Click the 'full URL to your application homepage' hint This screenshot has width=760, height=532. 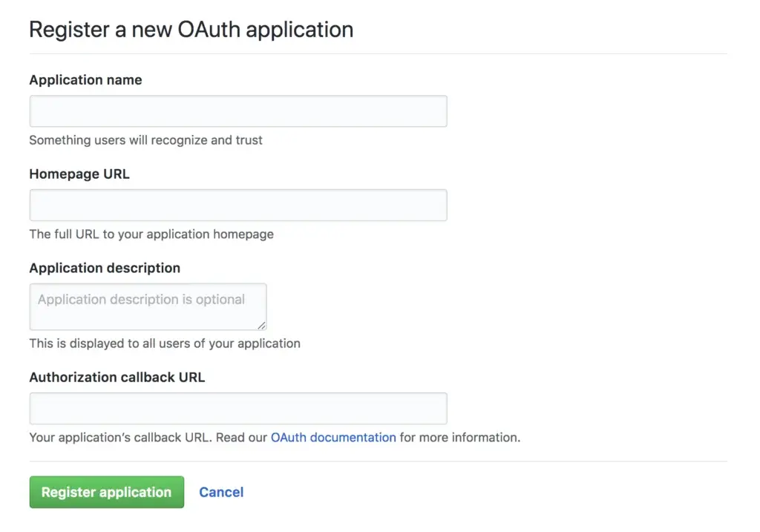pos(151,234)
